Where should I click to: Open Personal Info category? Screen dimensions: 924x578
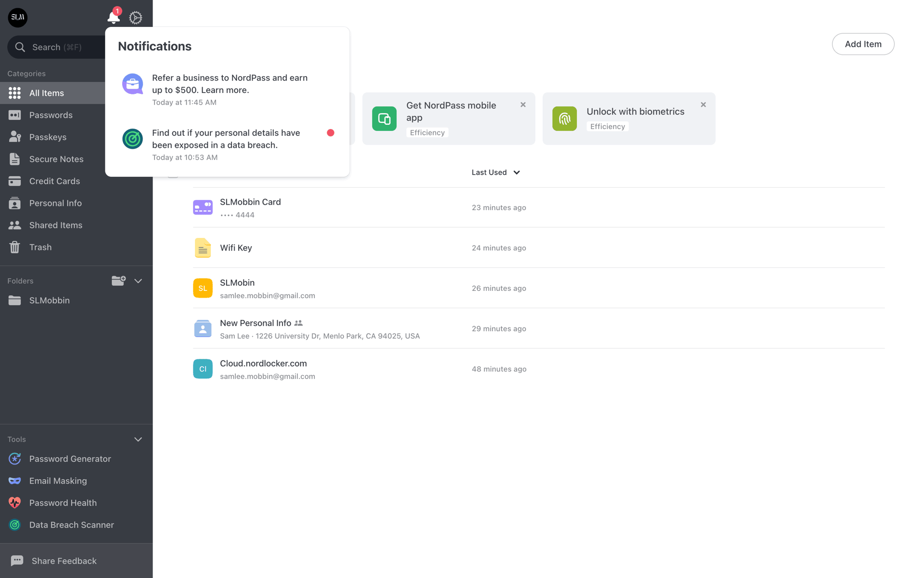tap(76, 203)
